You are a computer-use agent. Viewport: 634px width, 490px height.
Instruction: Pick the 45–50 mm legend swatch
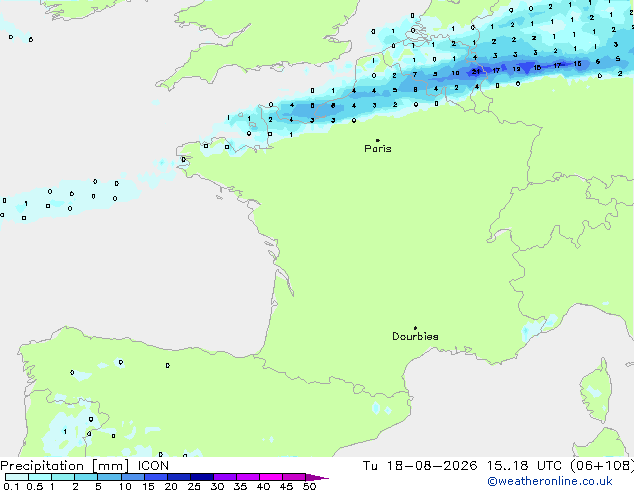(x=294, y=477)
